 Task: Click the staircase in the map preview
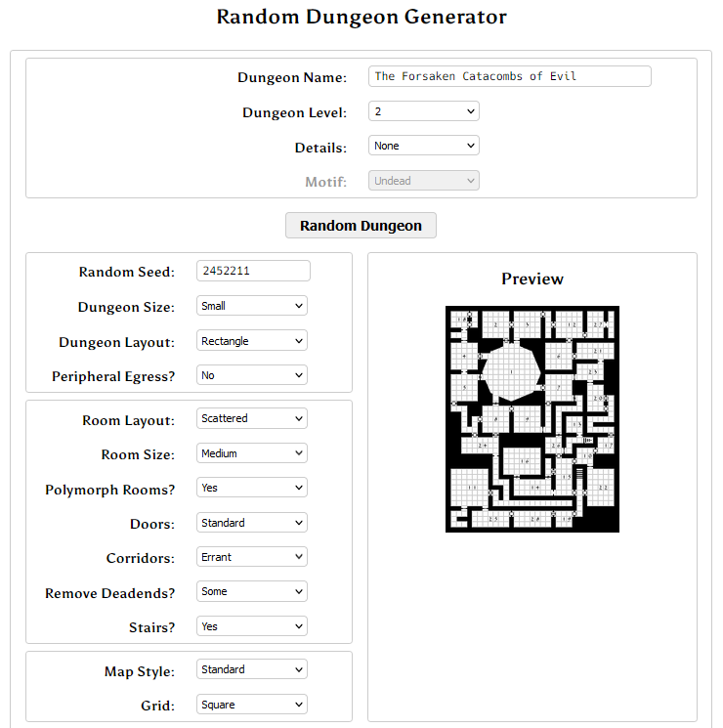(x=578, y=474)
